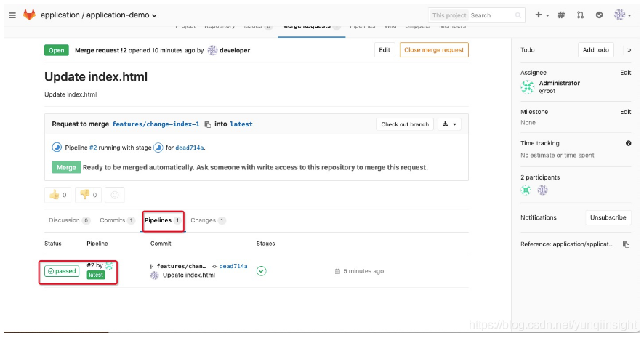644x338 pixels.
Task: Click the running stage icon
Action: (158, 148)
